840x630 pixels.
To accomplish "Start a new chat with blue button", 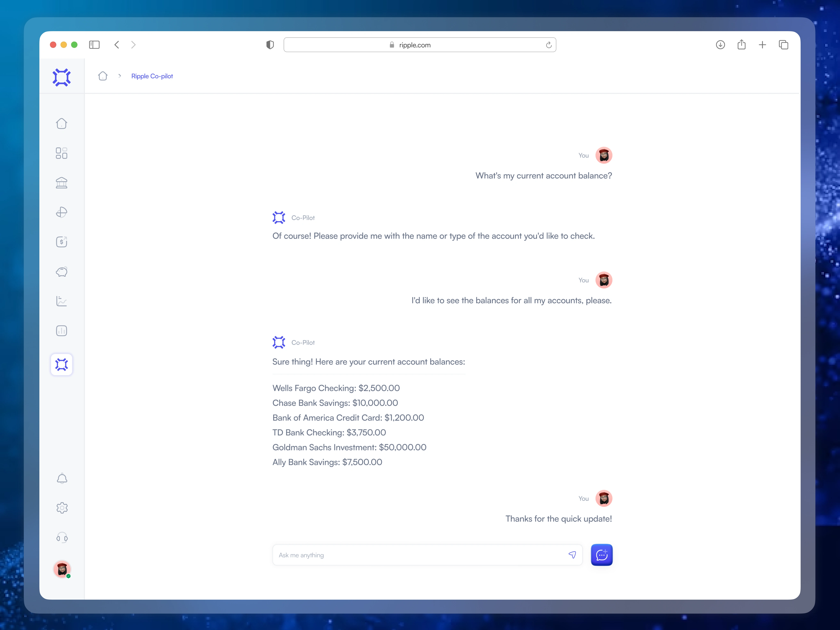I will tap(601, 555).
